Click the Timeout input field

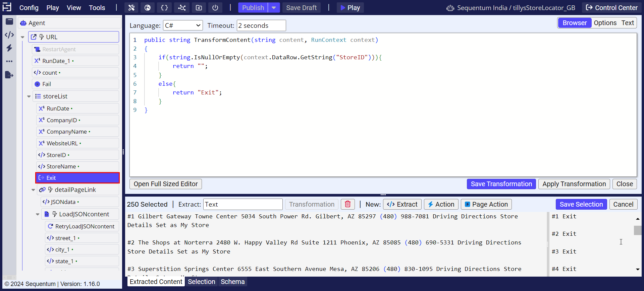(261, 25)
